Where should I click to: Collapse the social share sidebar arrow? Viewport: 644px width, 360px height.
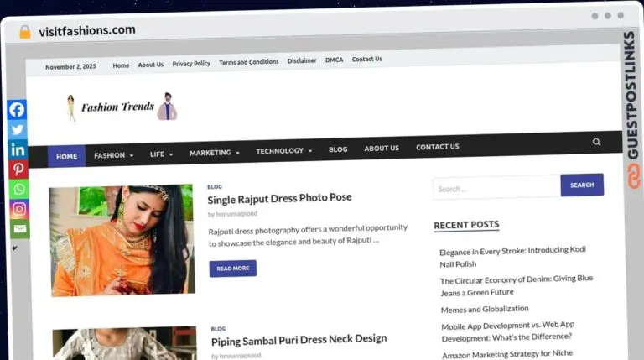point(15,248)
